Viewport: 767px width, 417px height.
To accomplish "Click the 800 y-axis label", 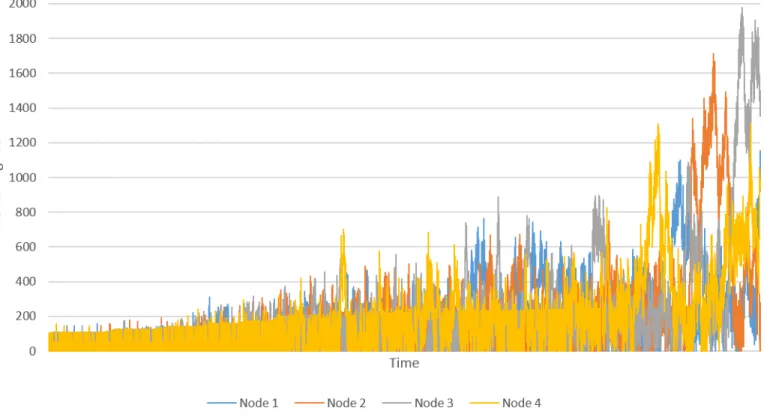I will pyautogui.click(x=25, y=212).
